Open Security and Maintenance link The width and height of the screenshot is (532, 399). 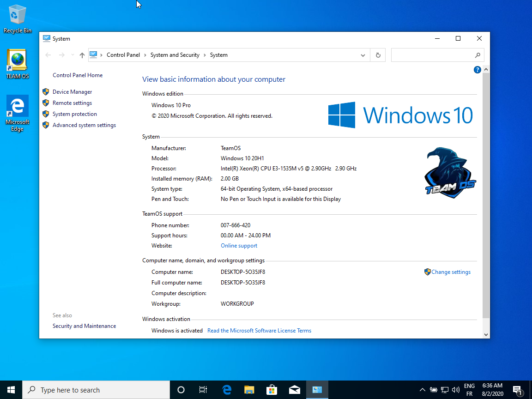(x=84, y=326)
